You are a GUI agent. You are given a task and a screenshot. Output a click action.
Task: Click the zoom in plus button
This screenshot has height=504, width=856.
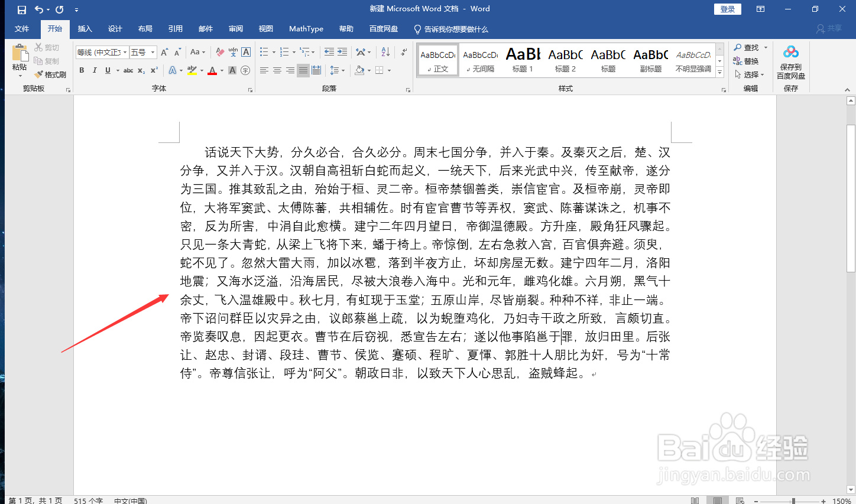point(823,500)
